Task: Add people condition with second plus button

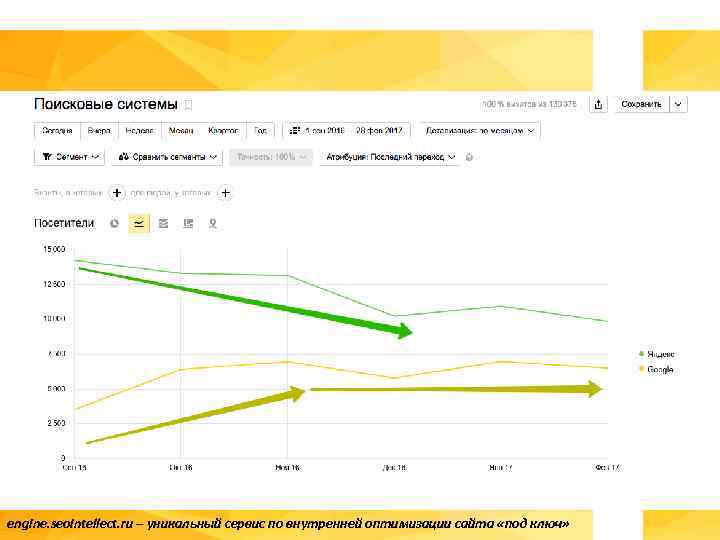Action: pyautogui.click(x=225, y=193)
